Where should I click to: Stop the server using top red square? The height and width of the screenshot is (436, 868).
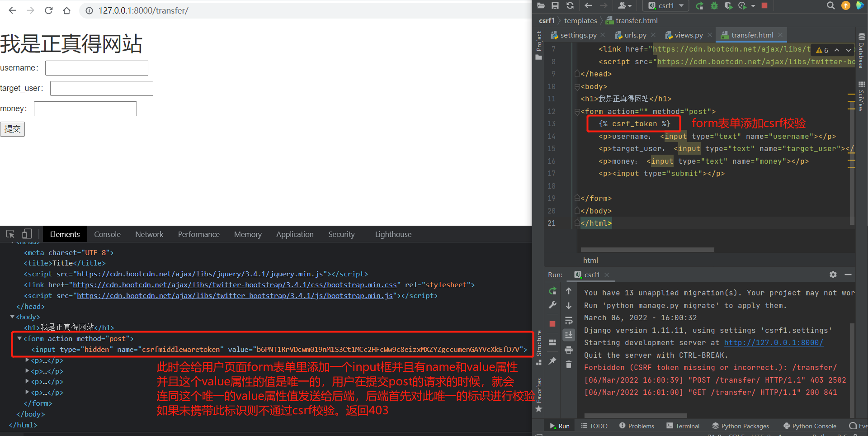764,5
